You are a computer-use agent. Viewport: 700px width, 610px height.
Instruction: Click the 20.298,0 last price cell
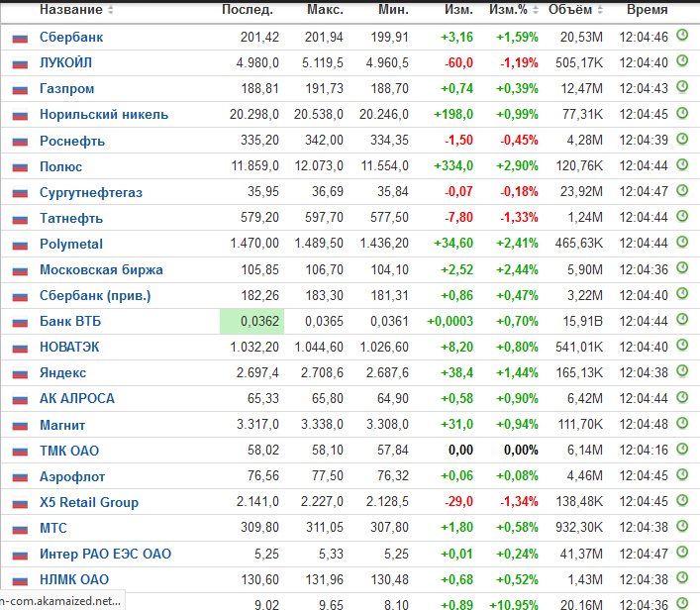254,114
